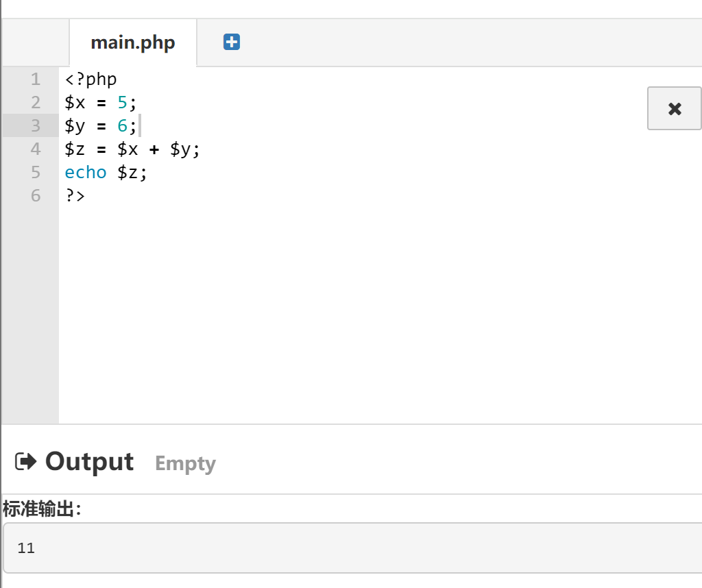
Task: Click the value 6 in $y assignment
Action: click(x=122, y=125)
